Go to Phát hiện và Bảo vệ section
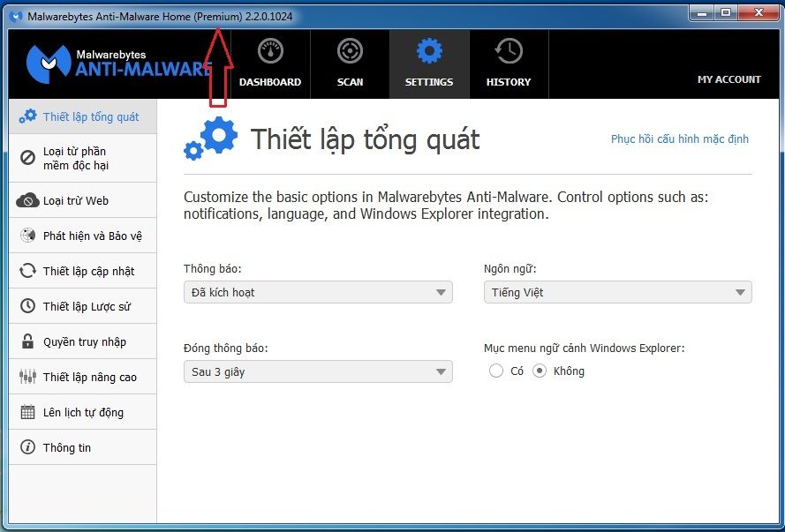 tap(92, 236)
